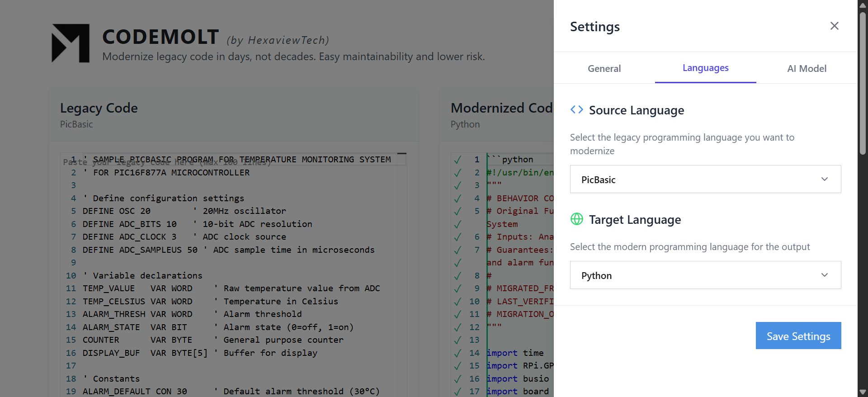
Task: Expand the chevron in the Source Language selector
Action: pyautogui.click(x=824, y=180)
